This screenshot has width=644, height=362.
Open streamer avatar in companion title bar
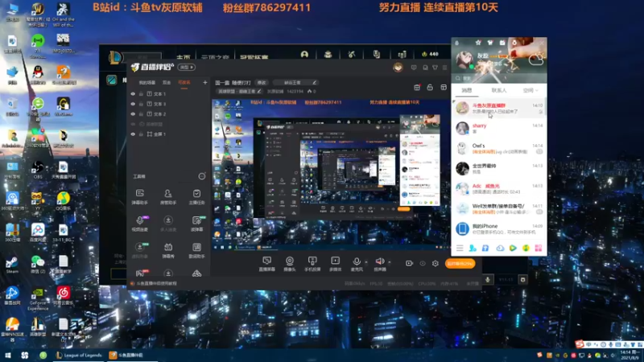398,68
